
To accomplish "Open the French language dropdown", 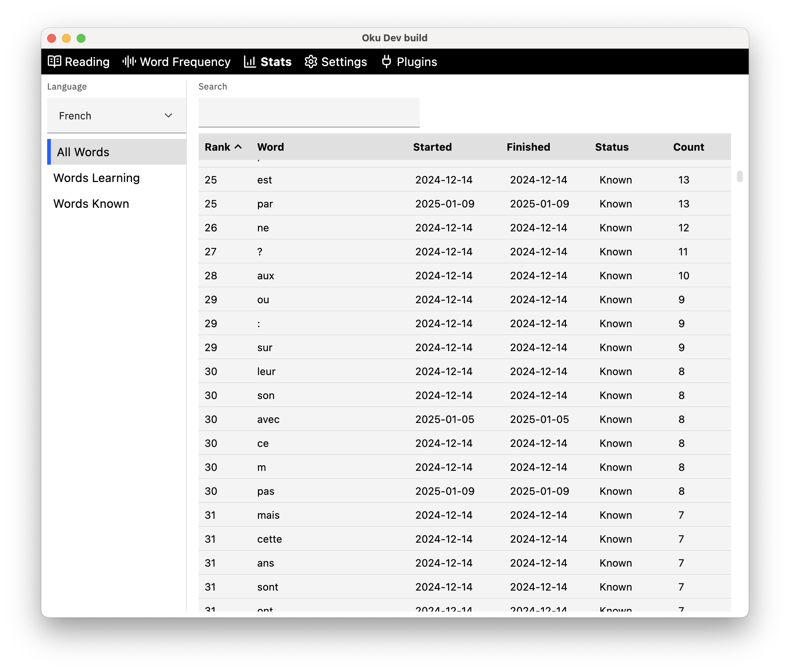I will [116, 115].
